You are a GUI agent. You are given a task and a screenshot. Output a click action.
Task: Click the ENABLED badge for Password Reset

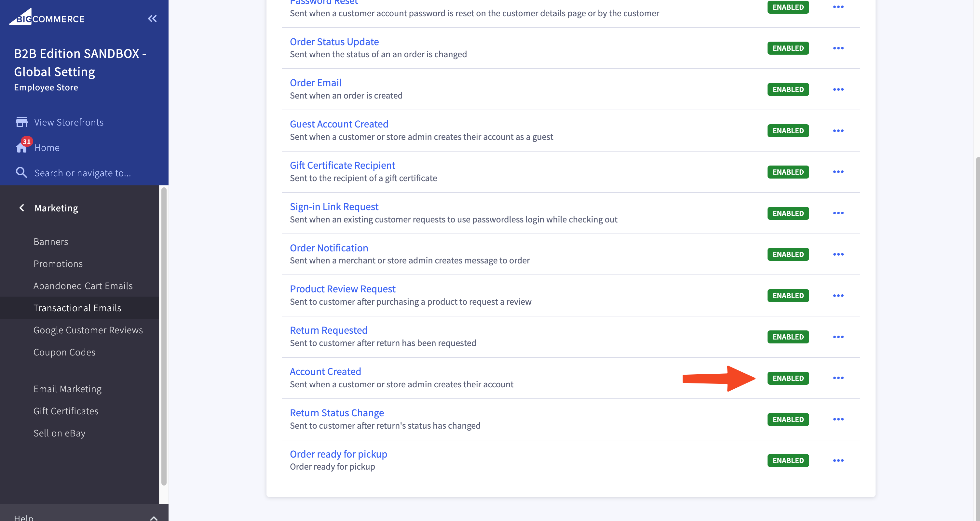pos(788,7)
